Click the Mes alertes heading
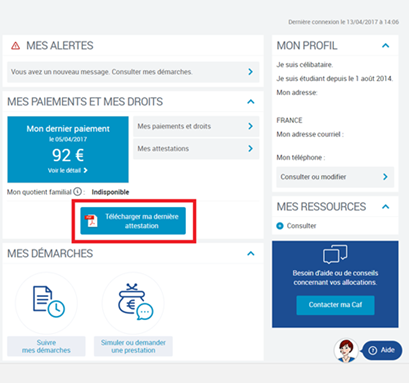The width and height of the screenshot is (409, 383). 60,46
